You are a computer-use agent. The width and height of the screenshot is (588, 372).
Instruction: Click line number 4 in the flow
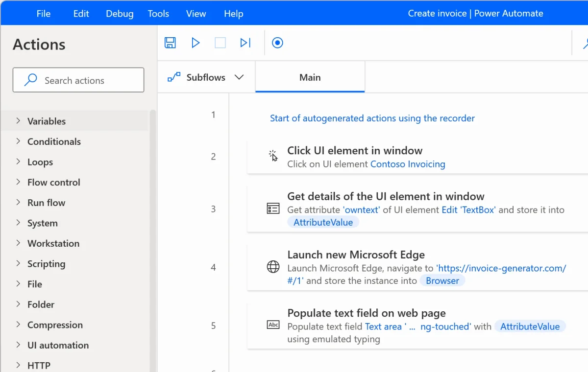tap(213, 267)
